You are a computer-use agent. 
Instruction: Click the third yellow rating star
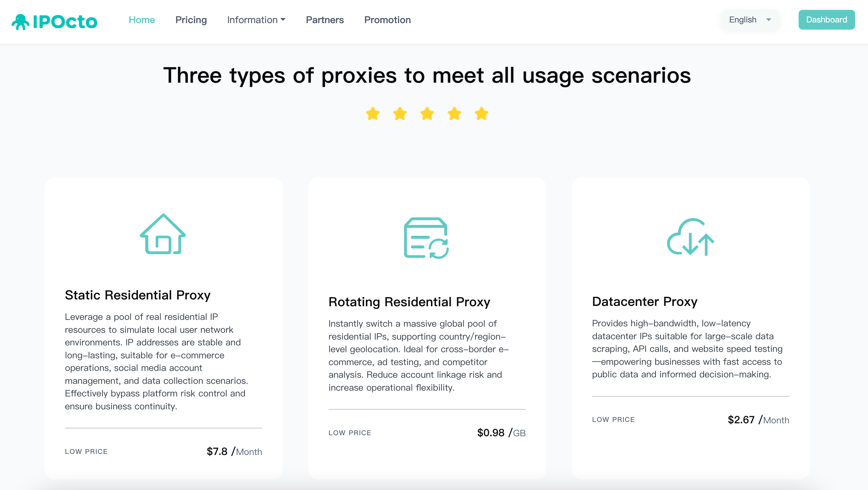[427, 114]
